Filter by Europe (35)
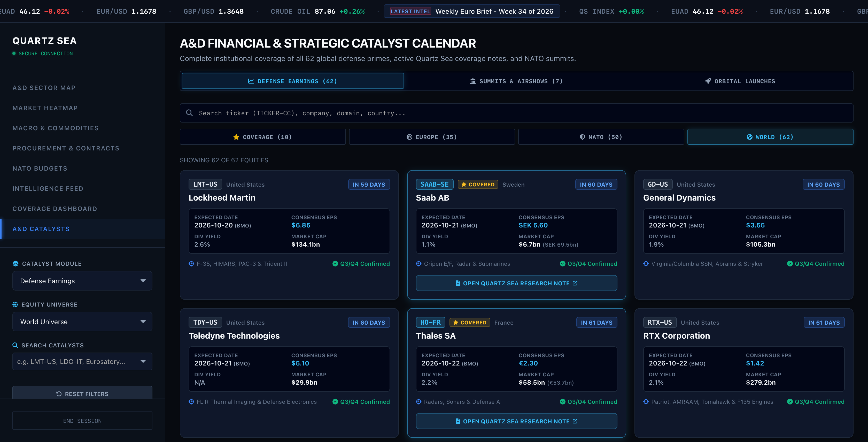The height and width of the screenshot is (442, 868). (x=432, y=137)
